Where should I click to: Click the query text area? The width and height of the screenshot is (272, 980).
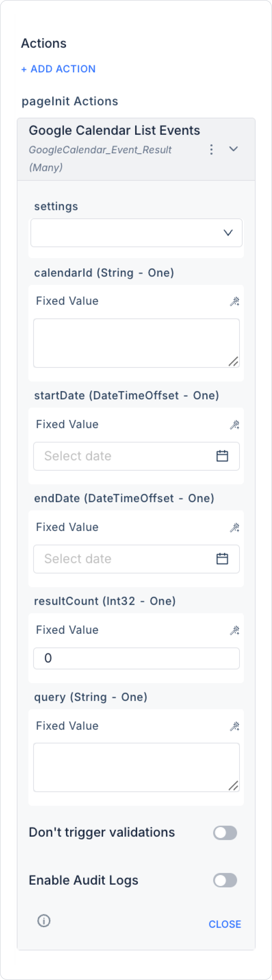136,767
